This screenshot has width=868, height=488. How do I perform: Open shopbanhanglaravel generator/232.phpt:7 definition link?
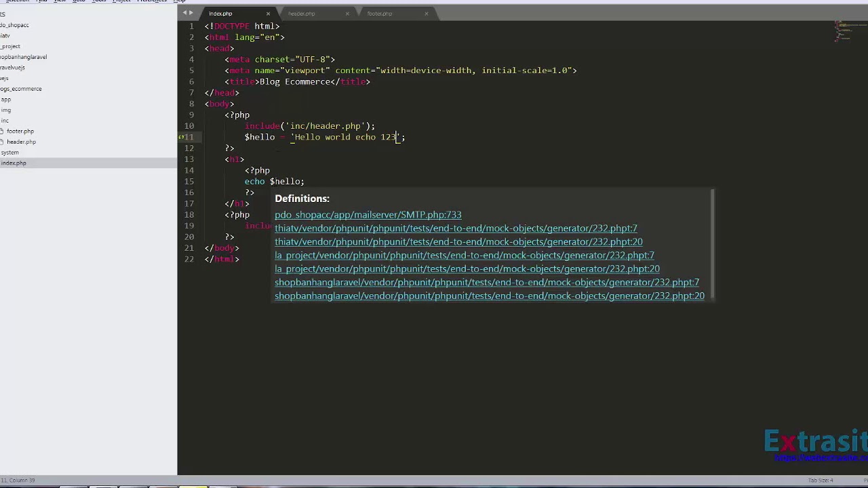point(487,283)
